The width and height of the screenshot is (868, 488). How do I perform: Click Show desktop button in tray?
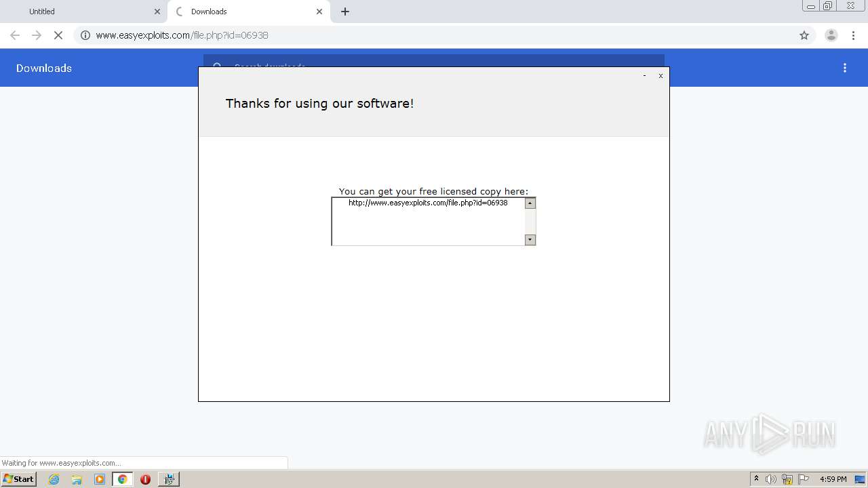861,479
